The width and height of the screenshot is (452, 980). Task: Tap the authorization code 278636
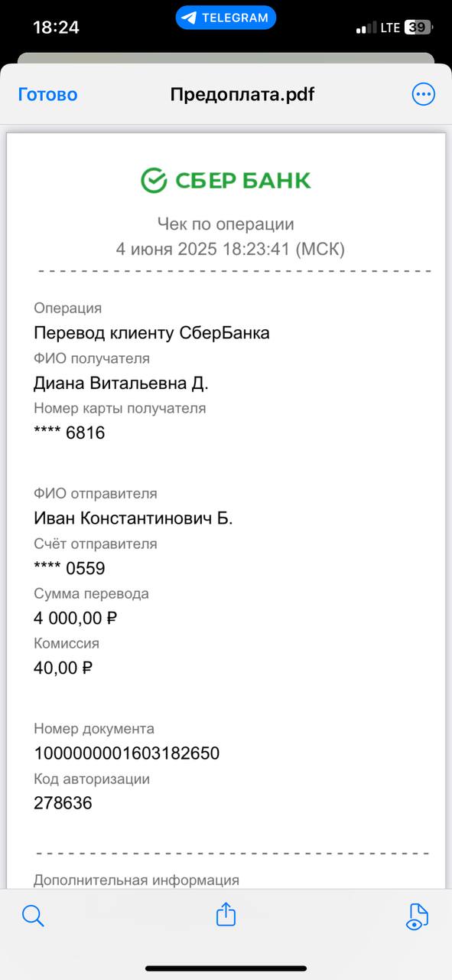click(63, 803)
